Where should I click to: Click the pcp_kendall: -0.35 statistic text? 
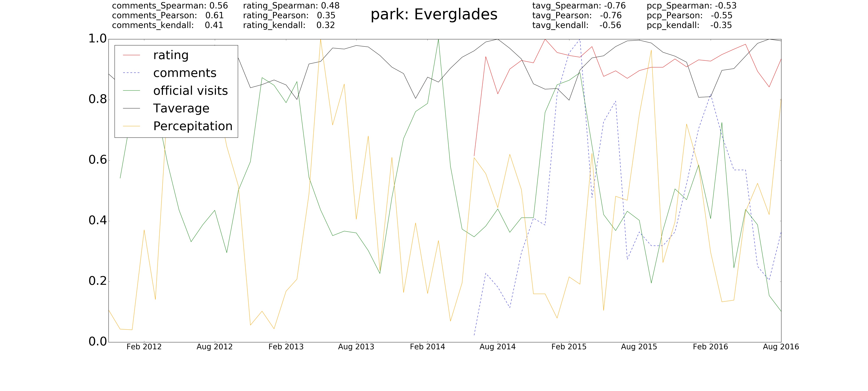point(689,25)
